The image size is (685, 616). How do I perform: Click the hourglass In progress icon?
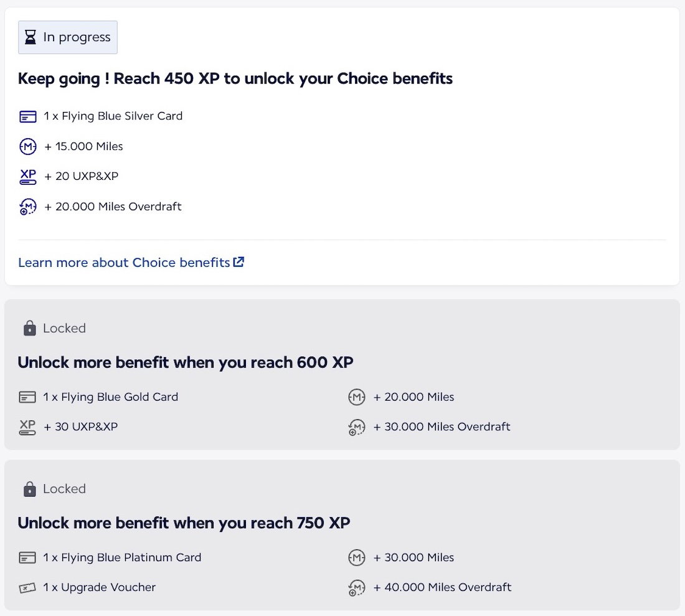(x=30, y=37)
